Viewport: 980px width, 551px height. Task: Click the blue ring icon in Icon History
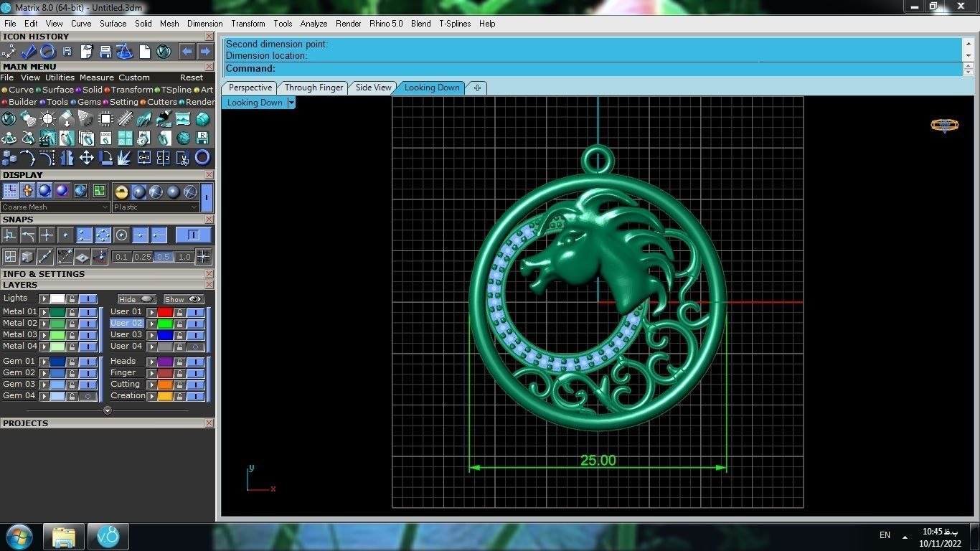[48, 52]
